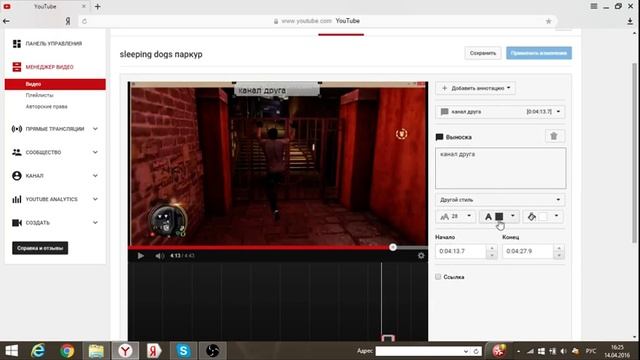Screen dimensions: 640x360
Task: Click the Сохранить button
Action: (483, 53)
